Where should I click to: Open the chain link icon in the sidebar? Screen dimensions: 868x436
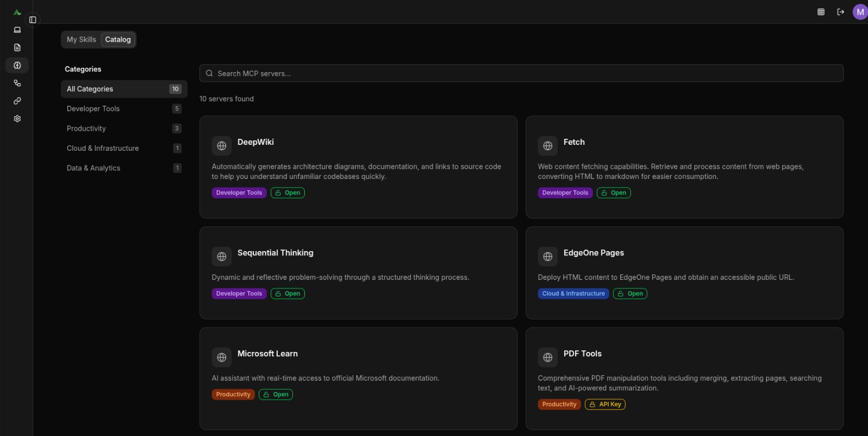click(17, 101)
